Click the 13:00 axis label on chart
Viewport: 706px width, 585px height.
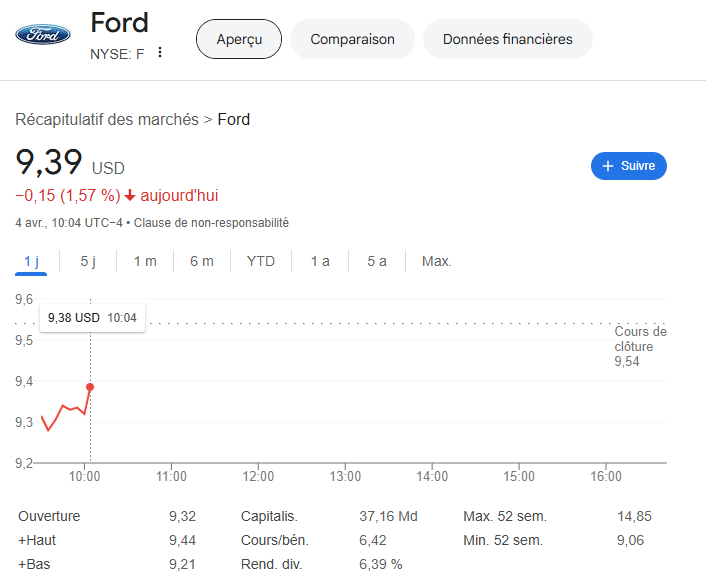pyautogui.click(x=345, y=476)
